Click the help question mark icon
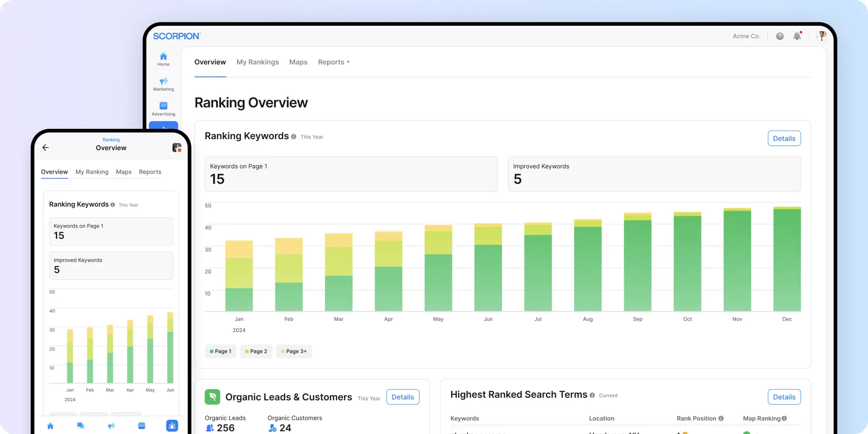 [x=780, y=36]
